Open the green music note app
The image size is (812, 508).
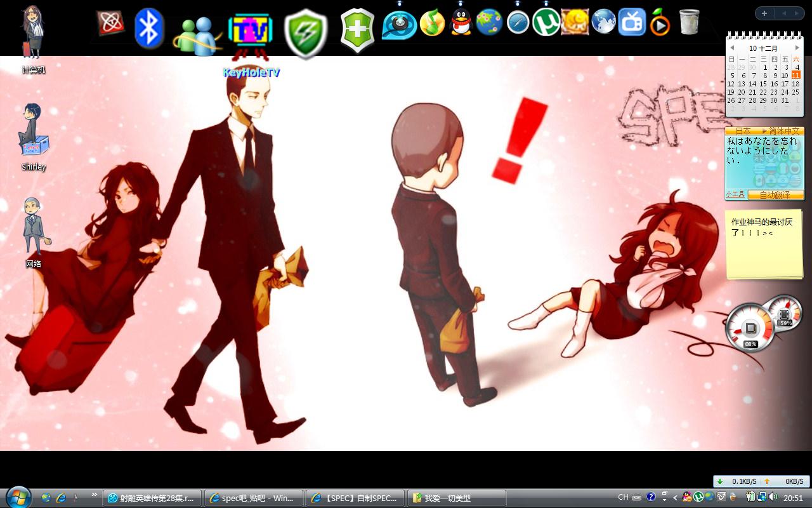(432, 23)
